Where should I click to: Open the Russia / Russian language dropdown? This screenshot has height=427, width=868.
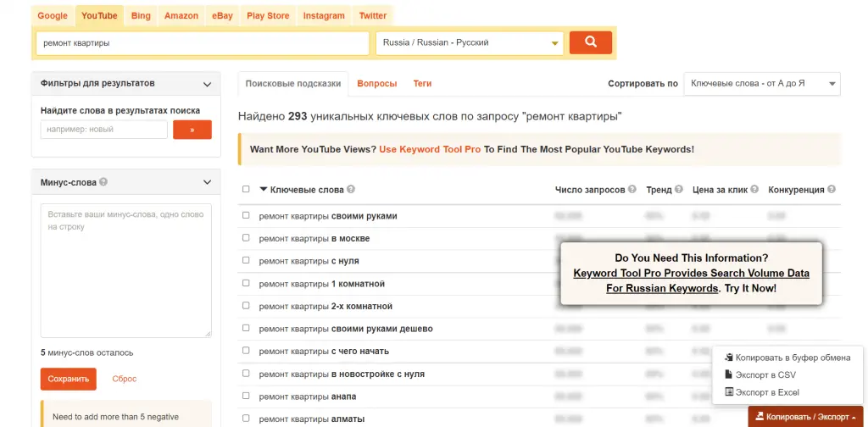[x=470, y=43]
